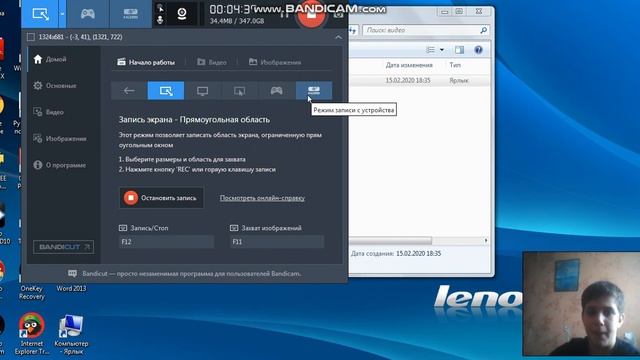Sort by Дата изменения column header
Image resolution: width=640 pixels, height=360 pixels.
tap(409, 65)
